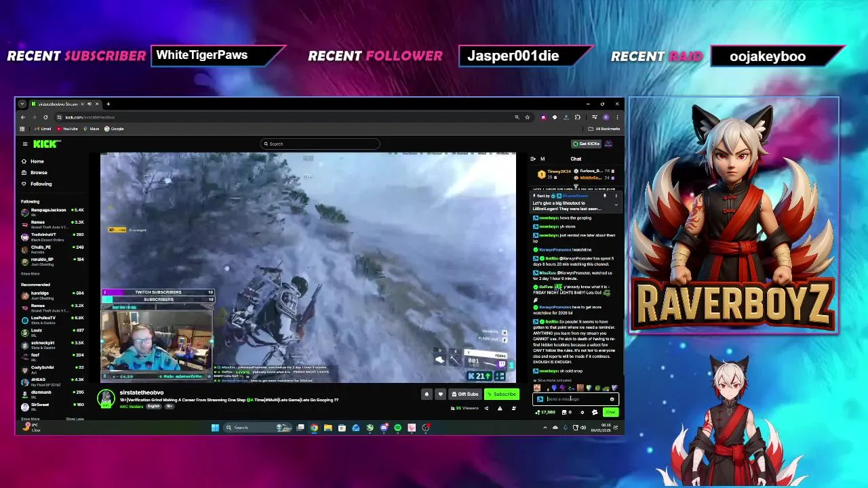Open sirstatetheobvo channel name link

point(142,392)
